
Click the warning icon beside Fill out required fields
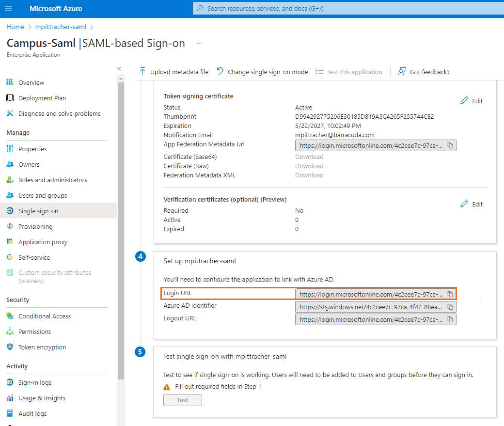(x=167, y=387)
